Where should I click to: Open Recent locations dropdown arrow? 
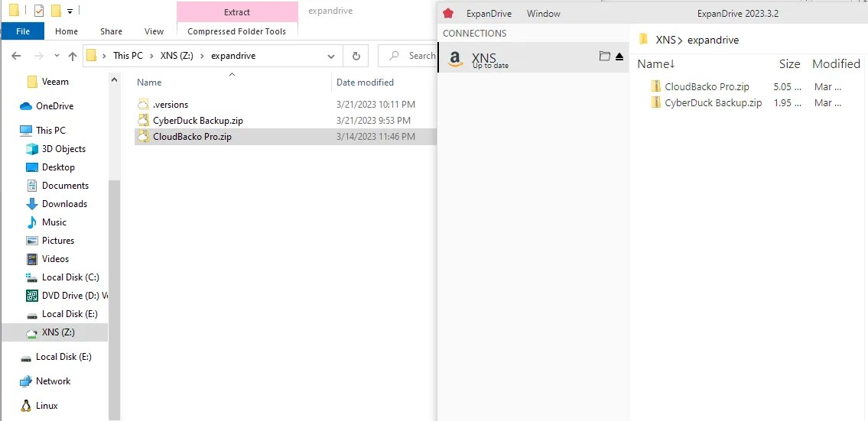[x=57, y=56]
